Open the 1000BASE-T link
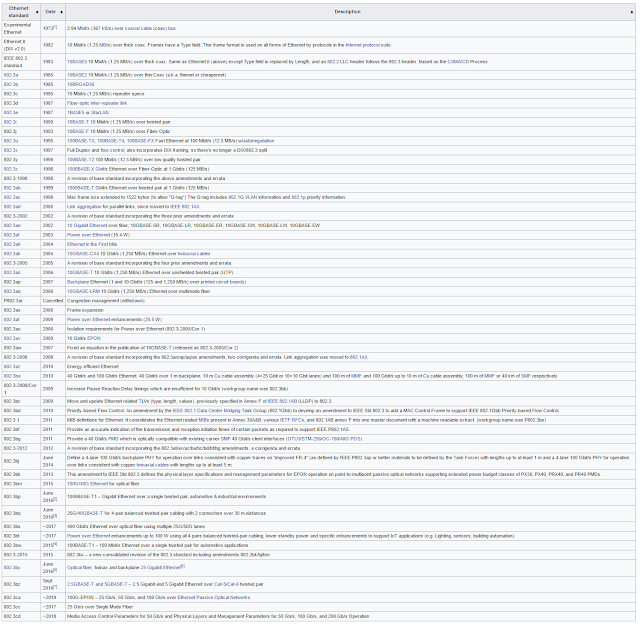 (x=81, y=188)
